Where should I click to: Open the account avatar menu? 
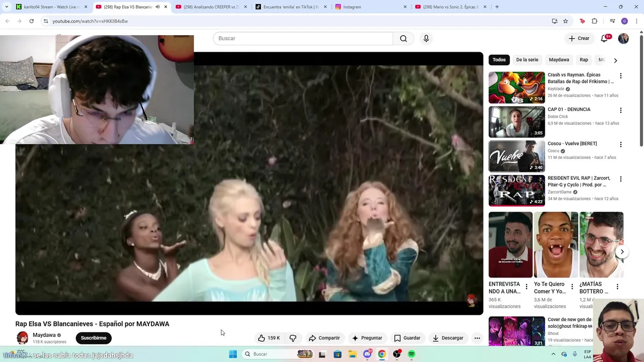pyautogui.click(x=623, y=38)
